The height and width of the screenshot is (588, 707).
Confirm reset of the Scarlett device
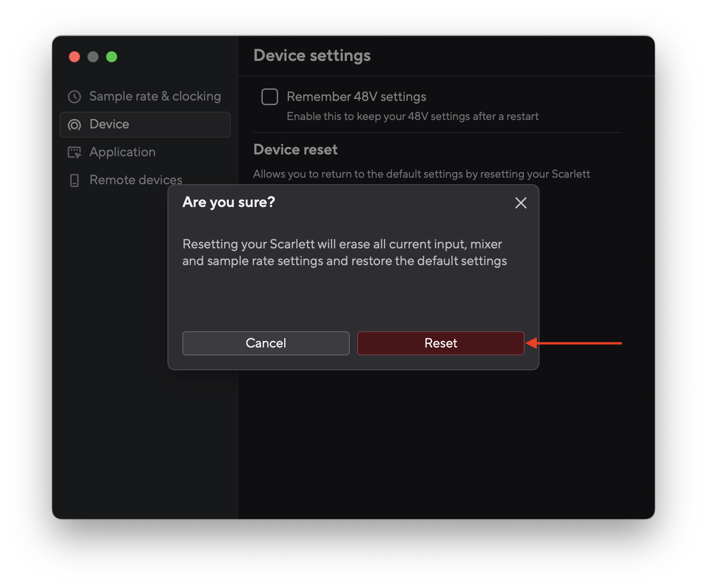tap(440, 343)
